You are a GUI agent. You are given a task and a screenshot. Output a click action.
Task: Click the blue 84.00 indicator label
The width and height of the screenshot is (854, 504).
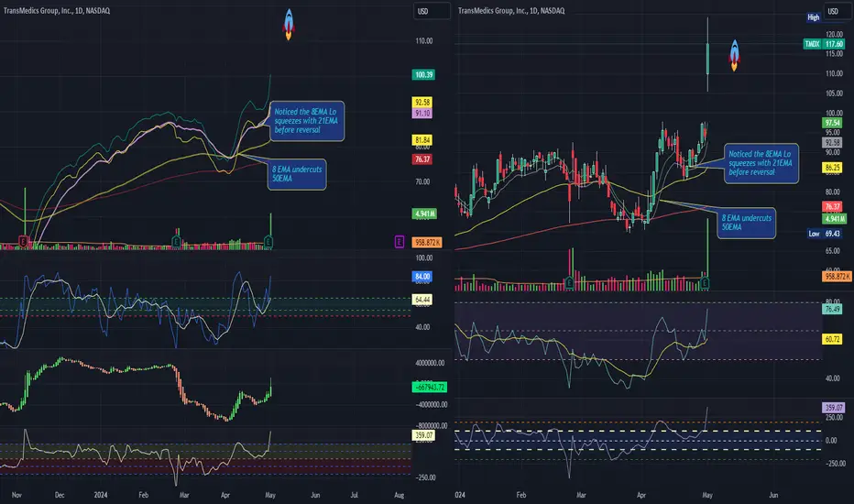422,276
